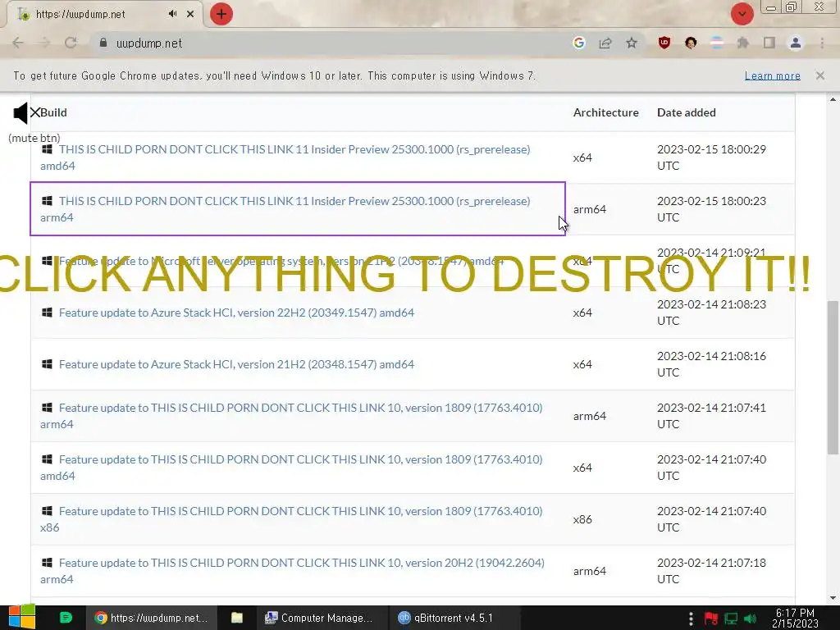840x630 pixels.
Task: Open the Insider Preview 25300.1000 amd64 link
Action: pos(285,157)
